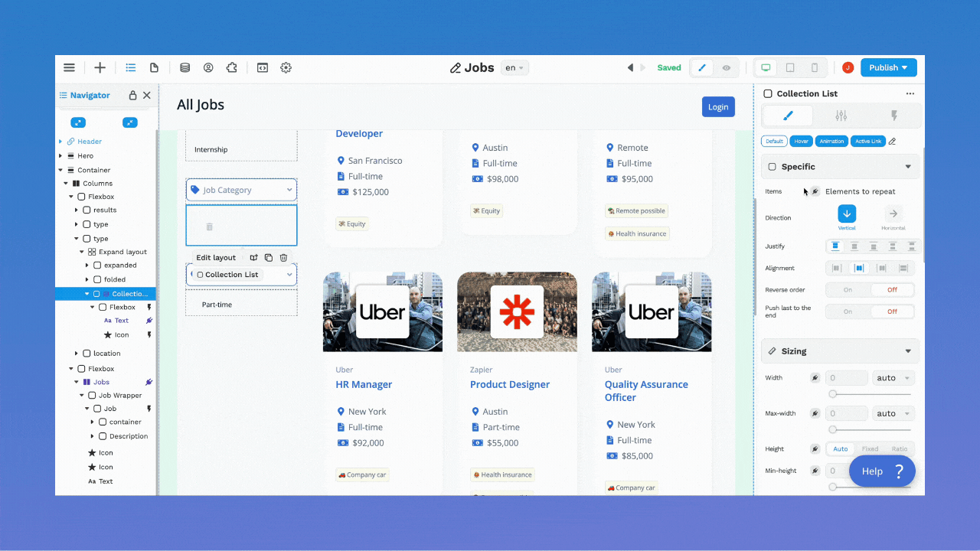Click the duplicate icon in canvas toolbar
980x551 pixels.
pyautogui.click(x=268, y=258)
